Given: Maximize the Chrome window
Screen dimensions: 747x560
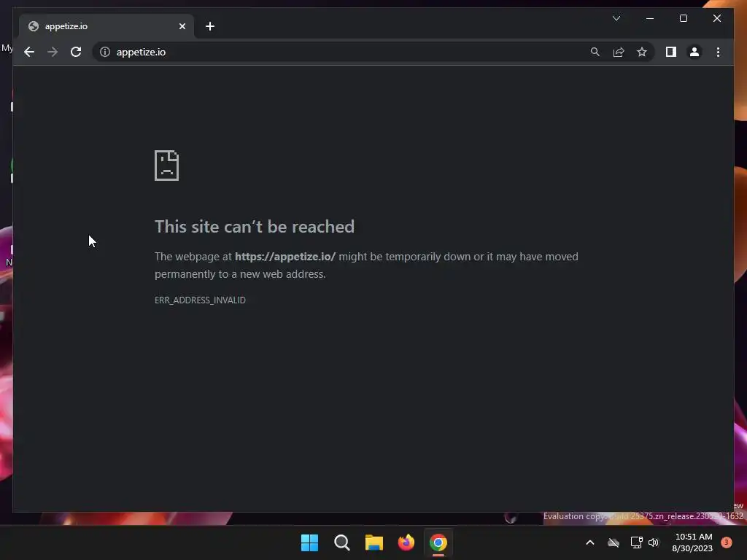Looking at the screenshot, I should 683,18.
